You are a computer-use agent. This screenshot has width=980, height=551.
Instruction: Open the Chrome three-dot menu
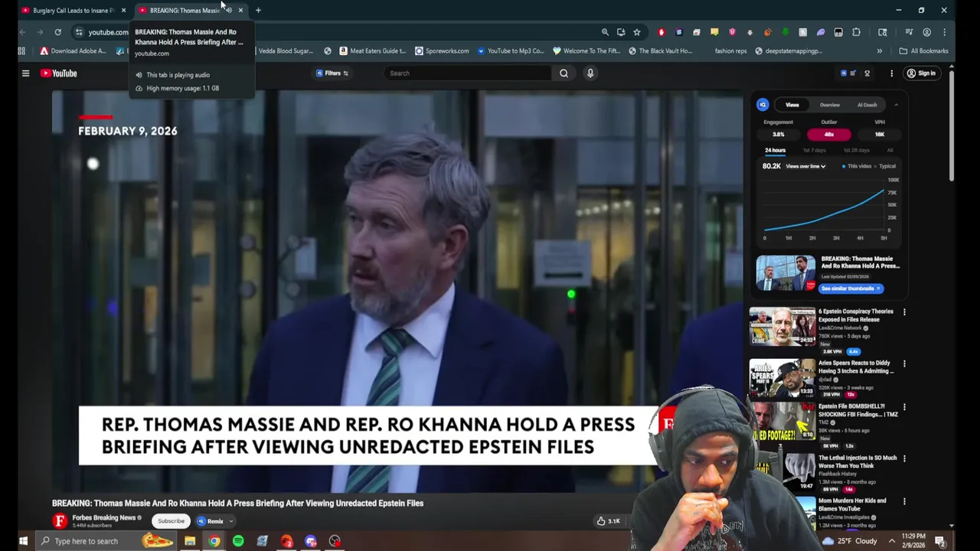(x=945, y=32)
